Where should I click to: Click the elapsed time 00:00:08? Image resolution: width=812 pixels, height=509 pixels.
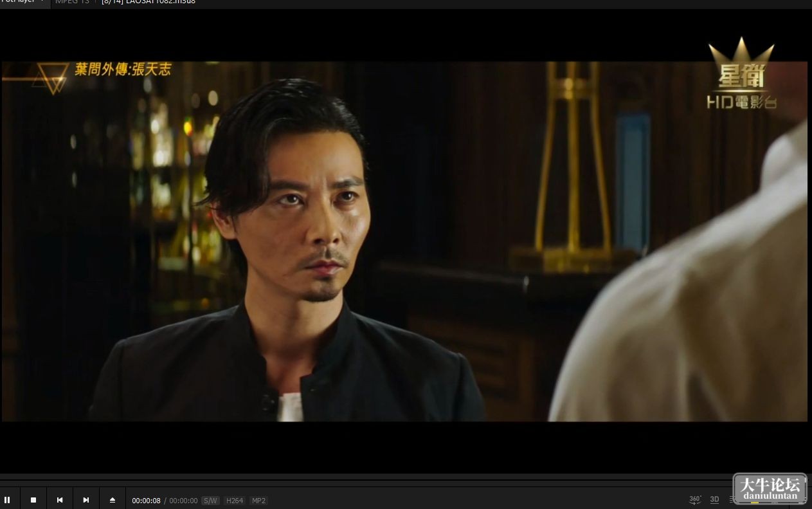(146, 501)
